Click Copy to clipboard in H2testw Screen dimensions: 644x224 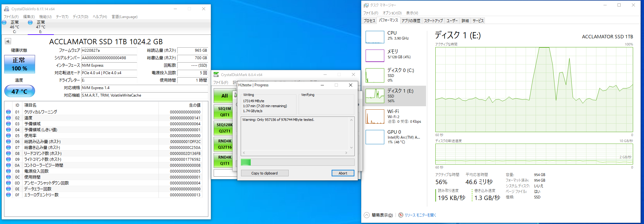[x=265, y=173]
